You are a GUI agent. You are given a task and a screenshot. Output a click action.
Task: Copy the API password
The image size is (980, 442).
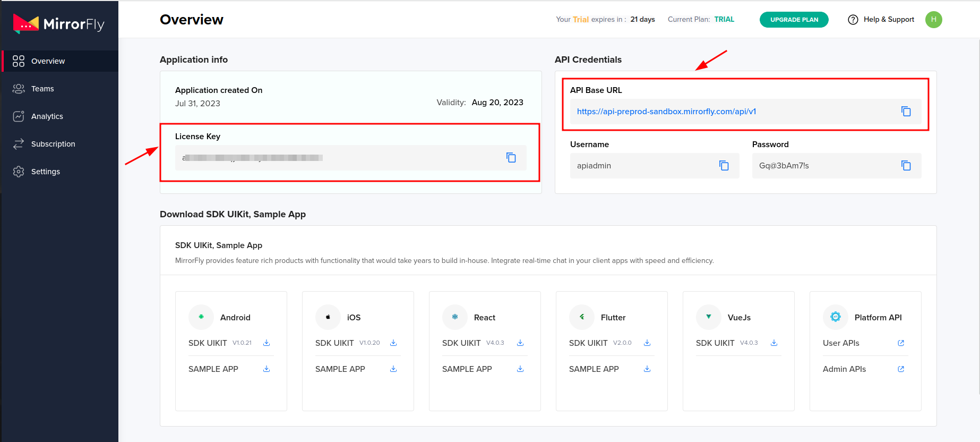(x=906, y=166)
